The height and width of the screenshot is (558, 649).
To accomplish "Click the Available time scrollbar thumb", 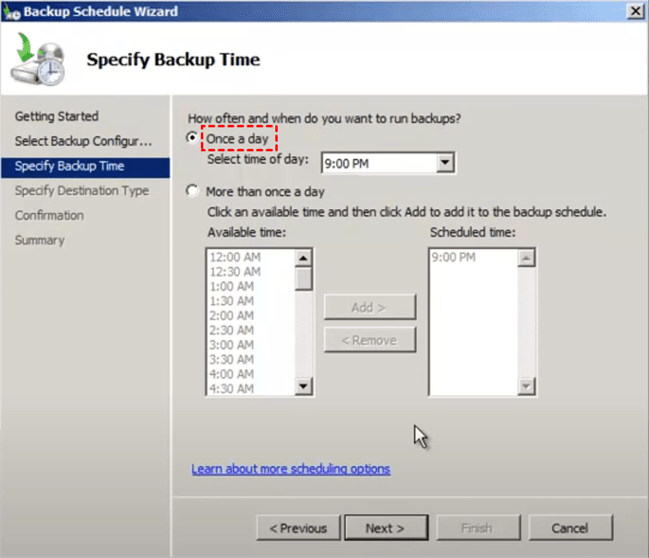I will coord(303,279).
